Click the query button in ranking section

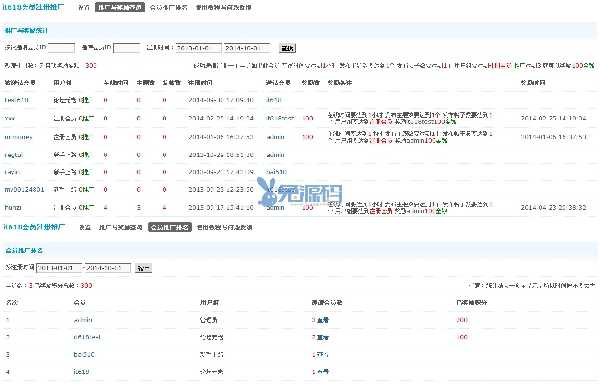point(143,268)
